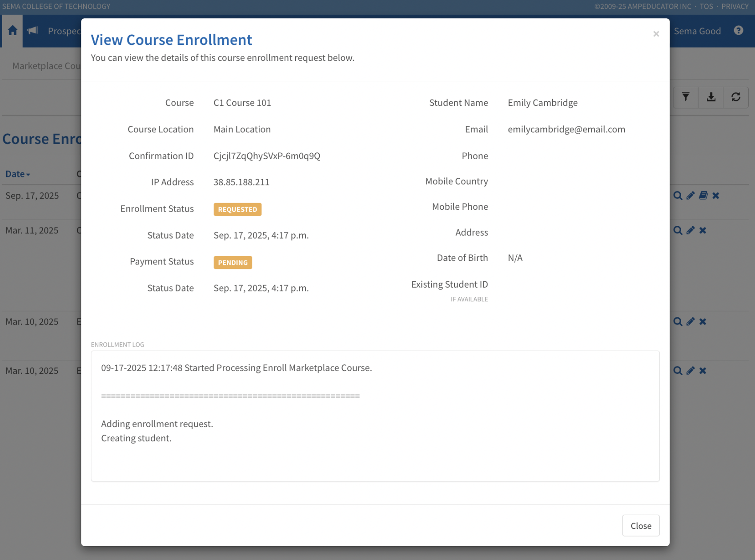
Task: Open the Sema Good user menu
Action: click(697, 31)
